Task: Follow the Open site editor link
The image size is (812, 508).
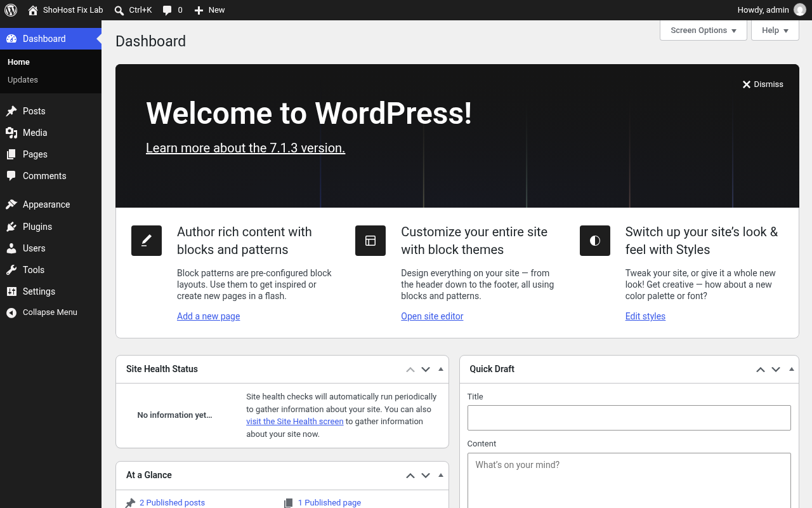Action: tap(432, 316)
